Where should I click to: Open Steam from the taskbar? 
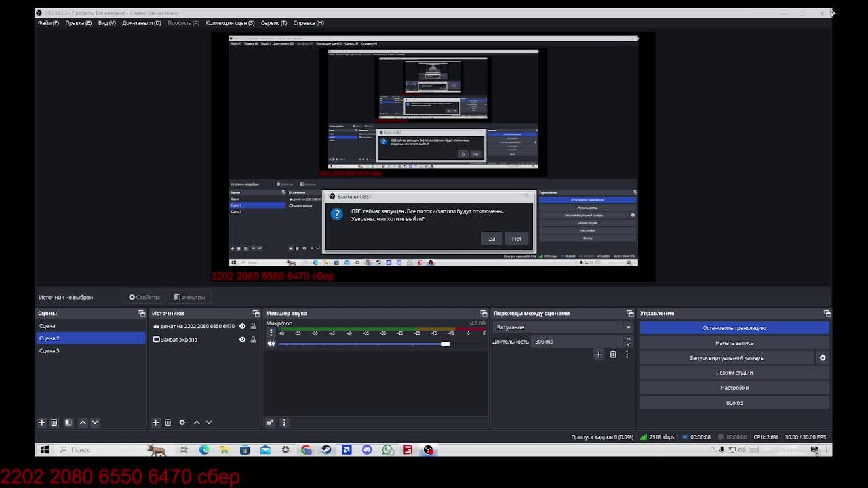(326, 450)
